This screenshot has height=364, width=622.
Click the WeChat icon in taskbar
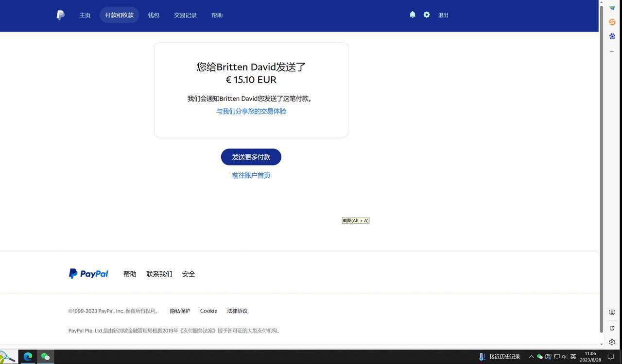pos(45,357)
